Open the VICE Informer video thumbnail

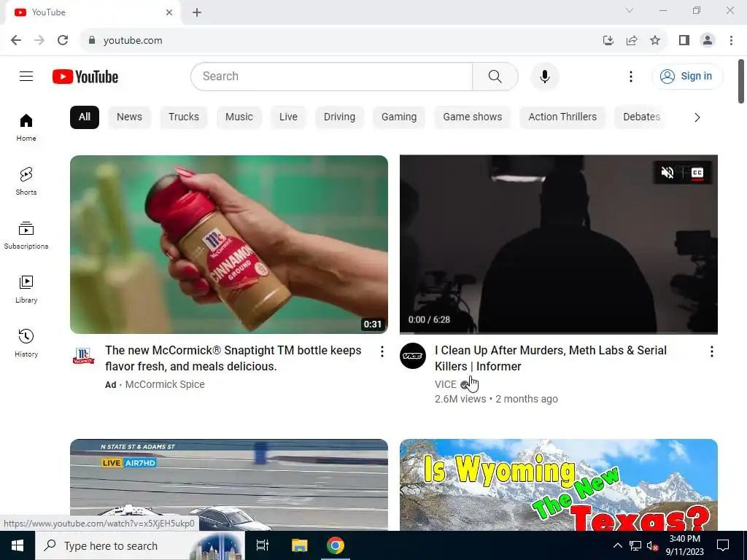pos(558,244)
